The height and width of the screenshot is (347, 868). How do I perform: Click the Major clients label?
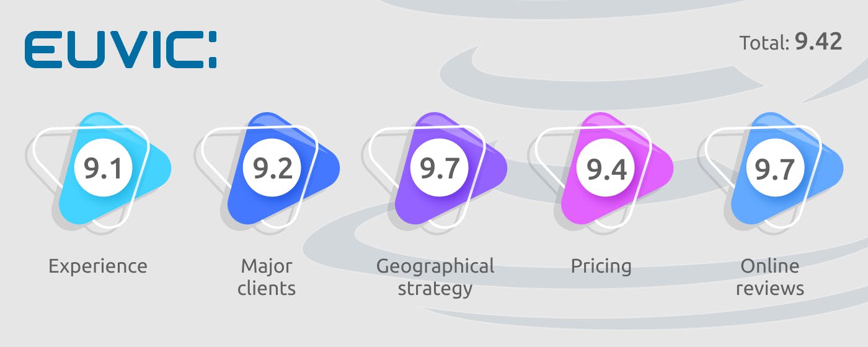coord(267,277)
